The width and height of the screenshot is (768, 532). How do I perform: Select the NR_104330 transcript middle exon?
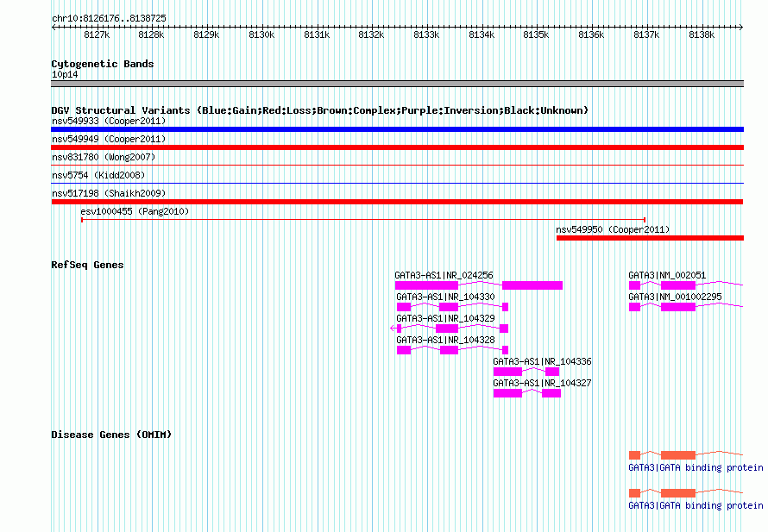point(449,307)
